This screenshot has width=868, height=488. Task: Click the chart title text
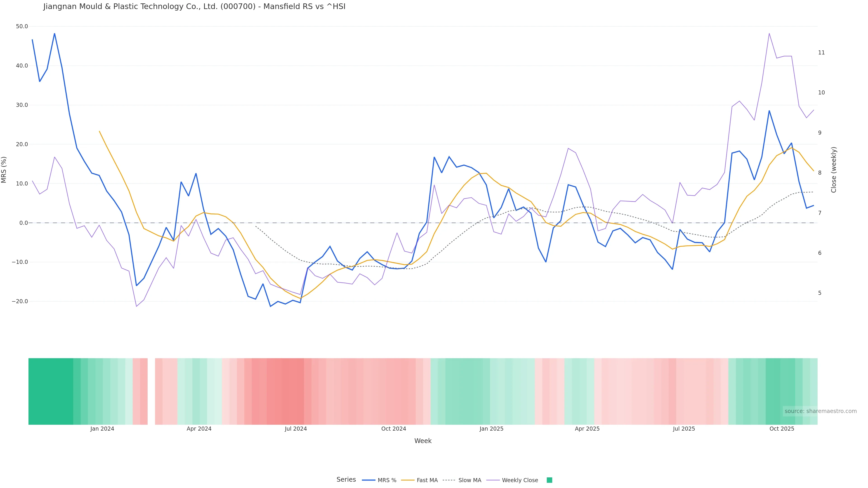coord(194,7)
